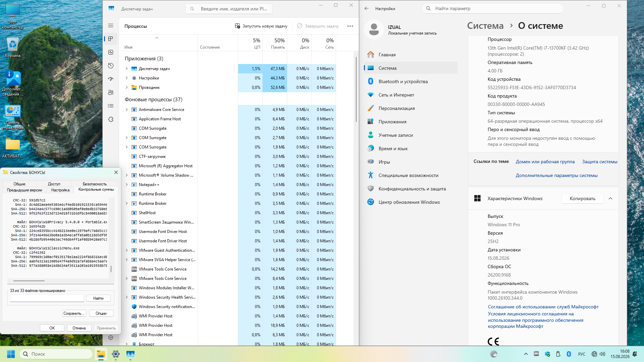Click Сохранить button in checksums tab
Screen dimensions: 644x362
pos(74,313)
